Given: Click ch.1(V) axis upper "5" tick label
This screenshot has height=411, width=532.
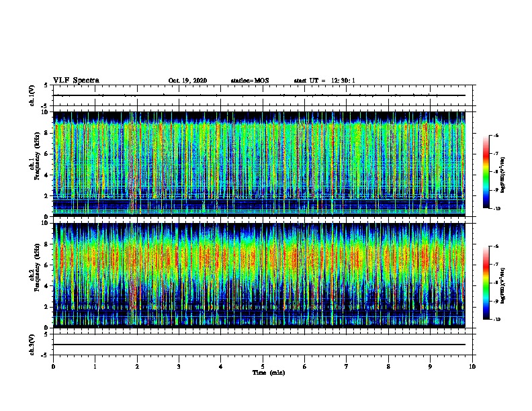Looking at the screenshot, I should (x=46, y=85).
